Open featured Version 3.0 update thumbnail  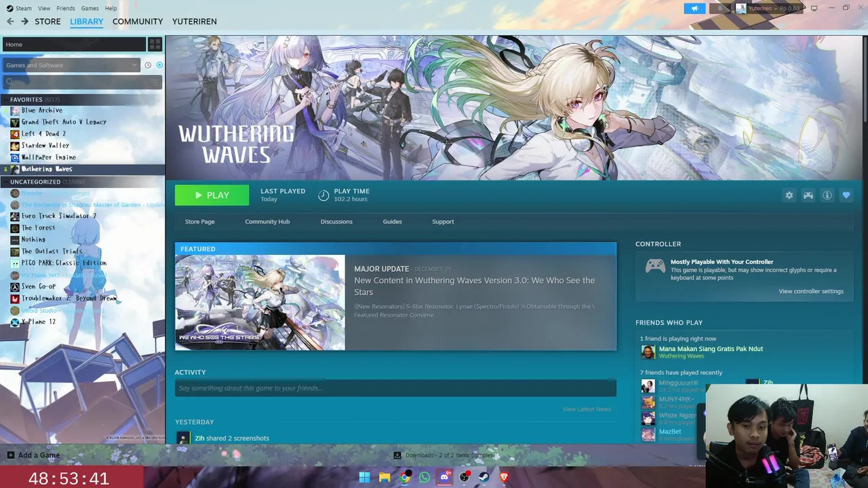click(x=260, y=302)
